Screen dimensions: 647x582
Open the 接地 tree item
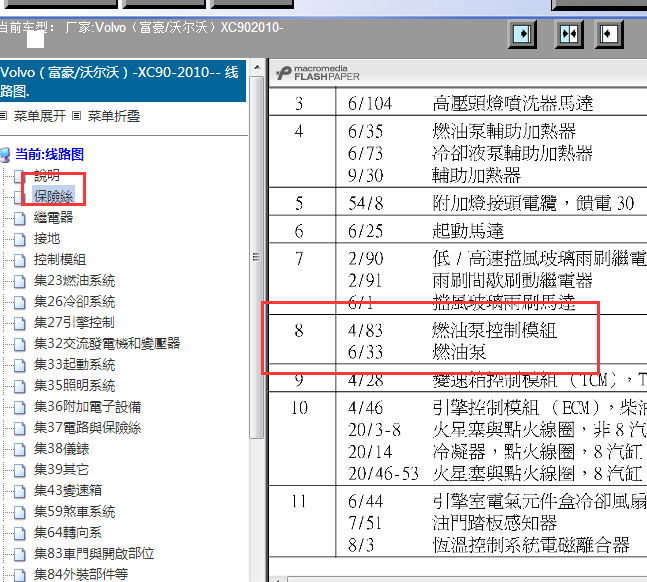click(47, 239)
